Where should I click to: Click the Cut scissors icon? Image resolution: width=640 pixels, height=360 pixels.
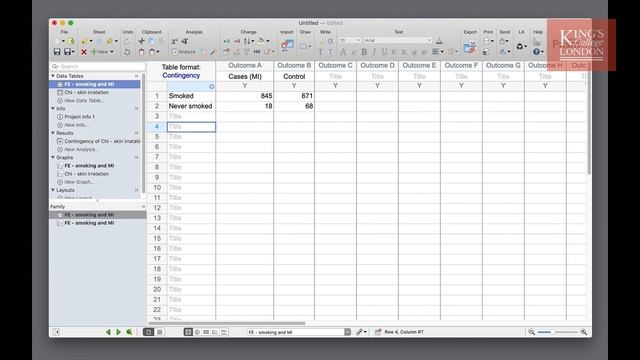tap(141, 41)
